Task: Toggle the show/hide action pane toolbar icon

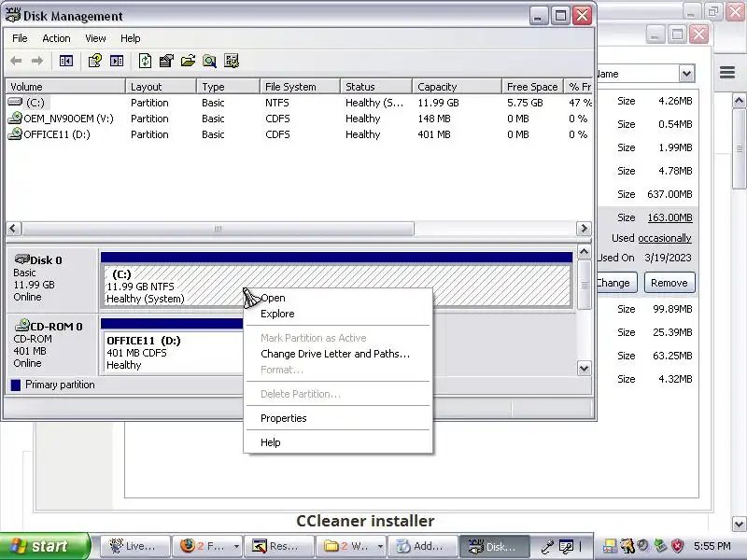Action: pos(117,61)
